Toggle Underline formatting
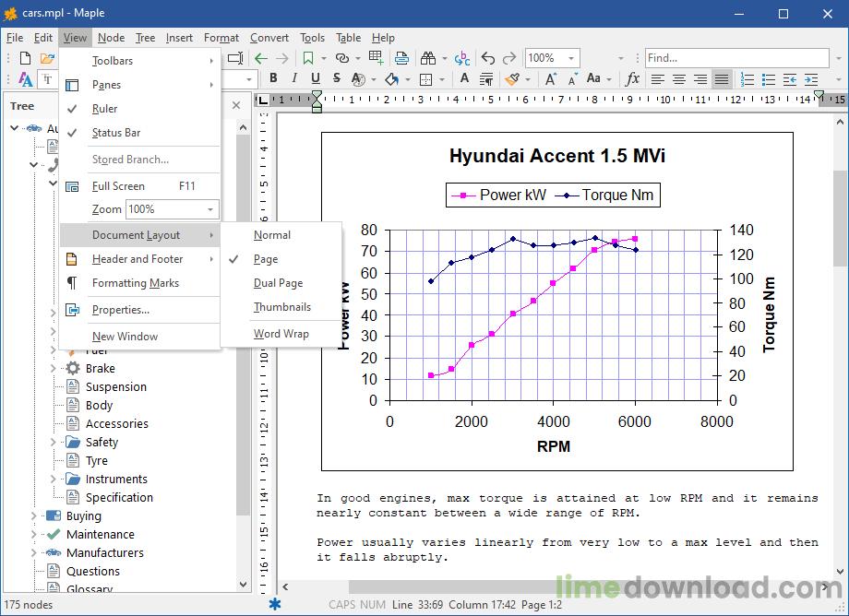The width and height of the screenshot is (849, 616). click(316, 79)
